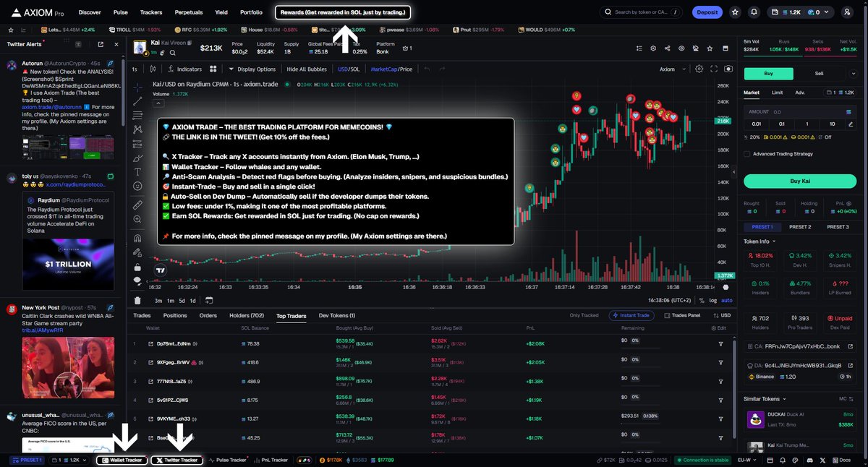Filter the Dp76mt...EdNm trader row
This screenshot has width=868, height=467.
click(720, 343)
